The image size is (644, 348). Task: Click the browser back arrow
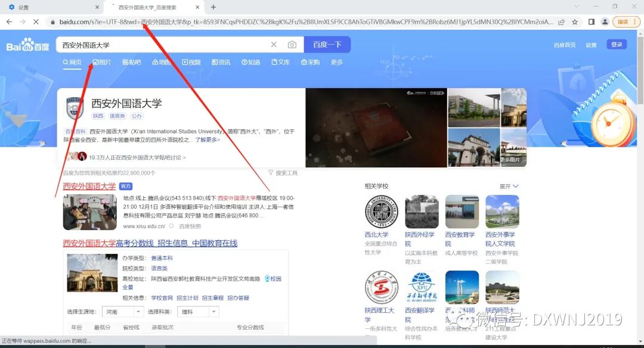tap(9, 21)
